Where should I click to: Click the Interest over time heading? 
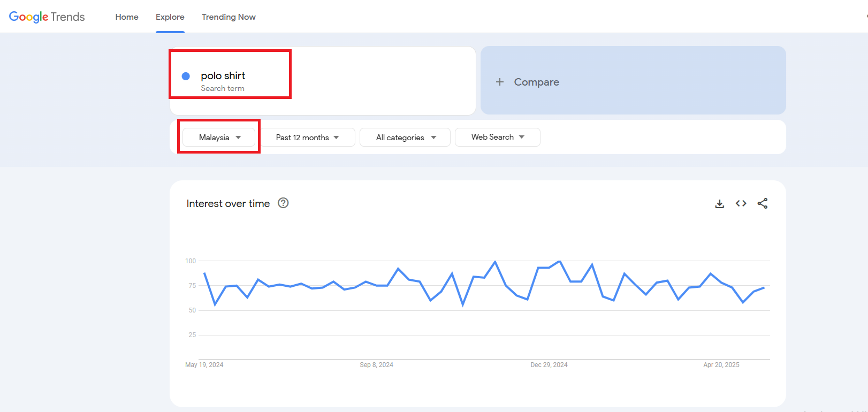[228, 203]
